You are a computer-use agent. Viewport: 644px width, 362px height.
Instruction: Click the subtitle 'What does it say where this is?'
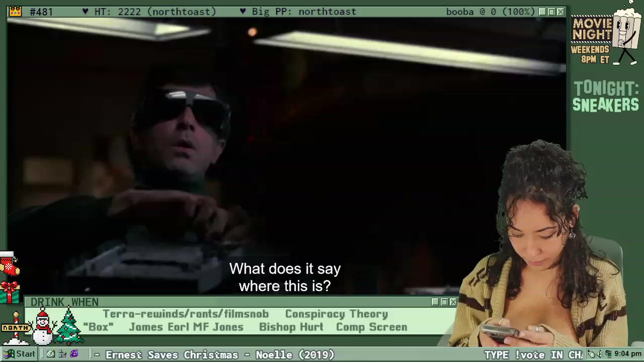point(285,278)
